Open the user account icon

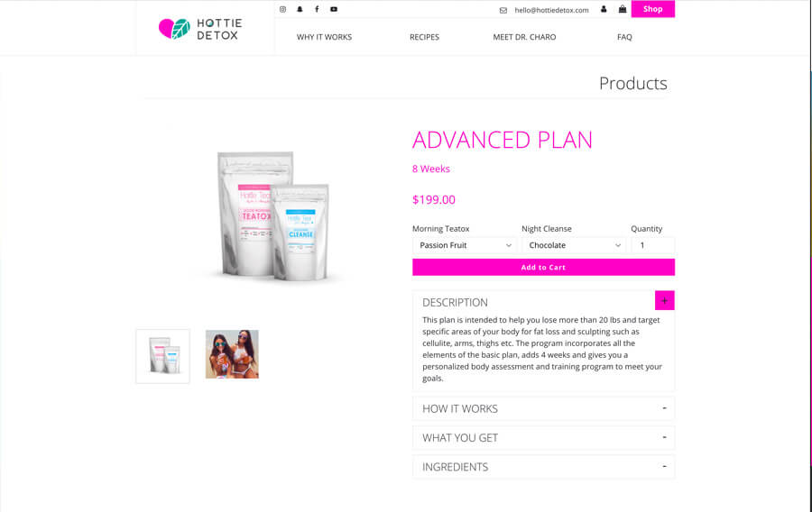(x=604, y=9)
